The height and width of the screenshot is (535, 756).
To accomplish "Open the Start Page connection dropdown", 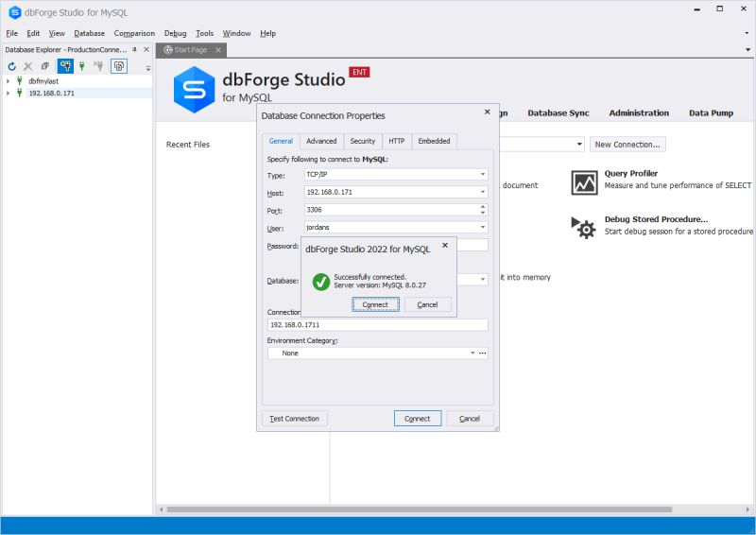I will pyautogui.click(x=579, y=145).
